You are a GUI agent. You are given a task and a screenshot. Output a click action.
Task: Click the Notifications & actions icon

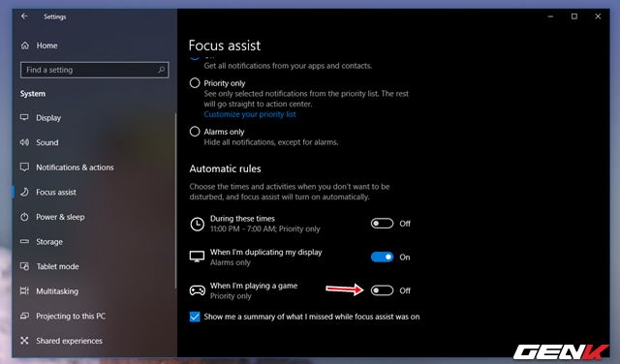(x=24, y=167)
